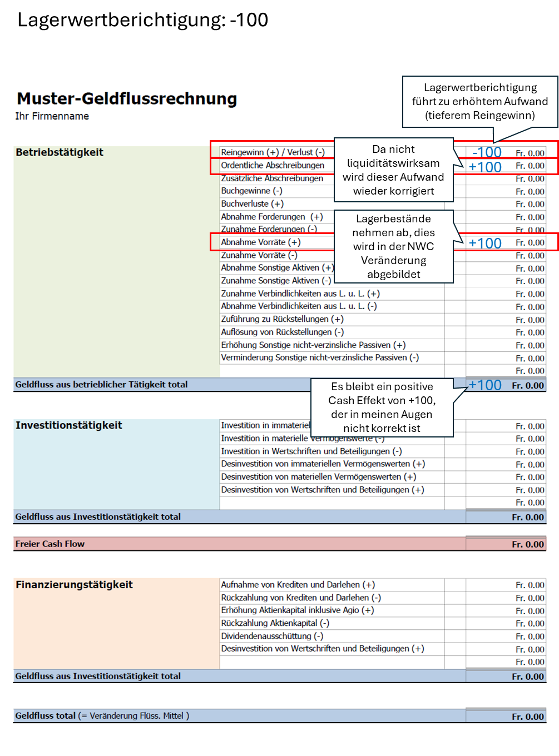This screenshot has height=756, width=559.
Task: Select the Fr. 0.00 amount for Rückzahlung Aktienkapital
Action: click(x=530, y=624)
